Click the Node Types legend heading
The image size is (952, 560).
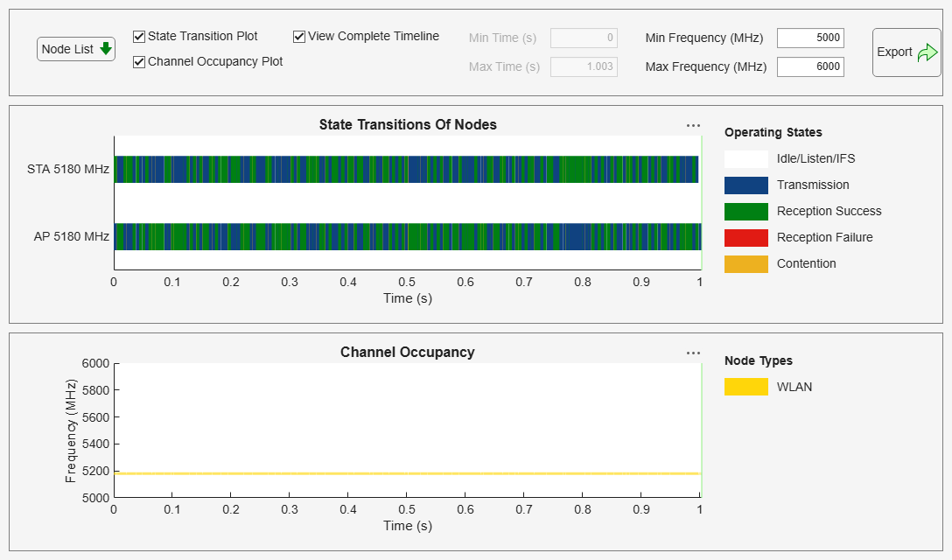tap(759, 360)
